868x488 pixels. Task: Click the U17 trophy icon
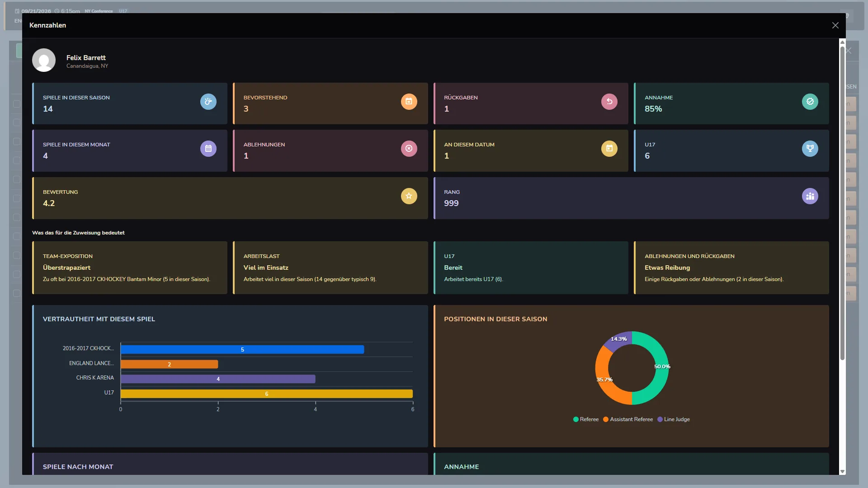(810, 149)
